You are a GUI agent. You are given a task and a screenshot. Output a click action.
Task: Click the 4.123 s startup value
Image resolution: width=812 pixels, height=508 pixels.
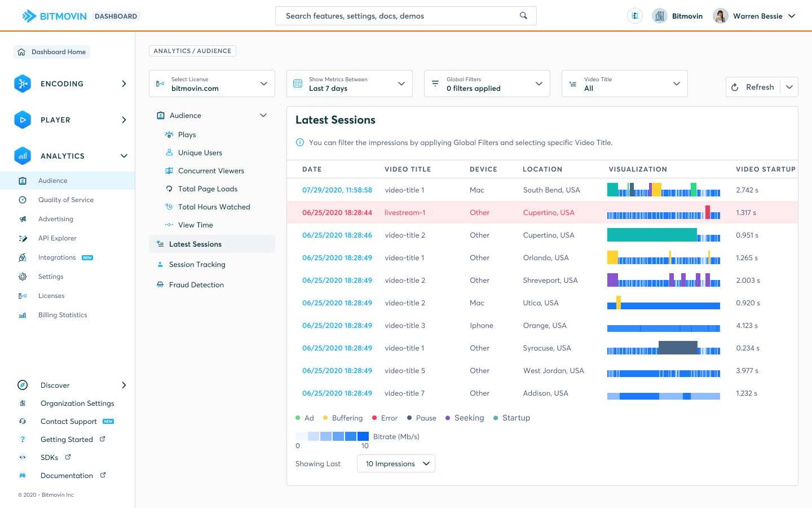click(747, 325)
